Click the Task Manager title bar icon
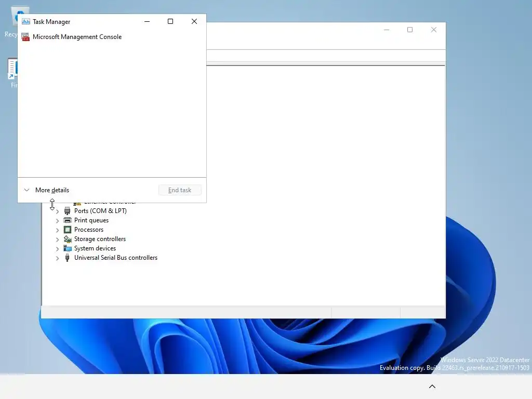Screen dimensions: 532x399 click(x=26, y=21)
